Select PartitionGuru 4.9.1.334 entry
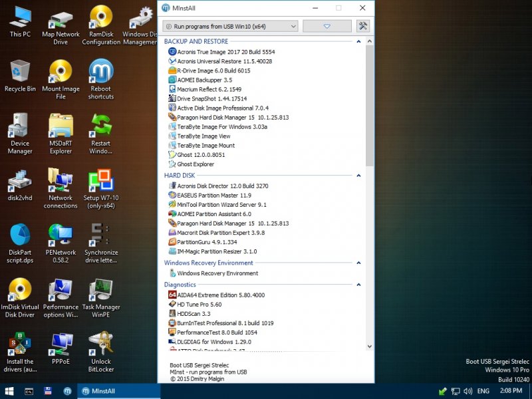Image resolution: width=532 pixels, height=399 pixels. click(203, 242)
